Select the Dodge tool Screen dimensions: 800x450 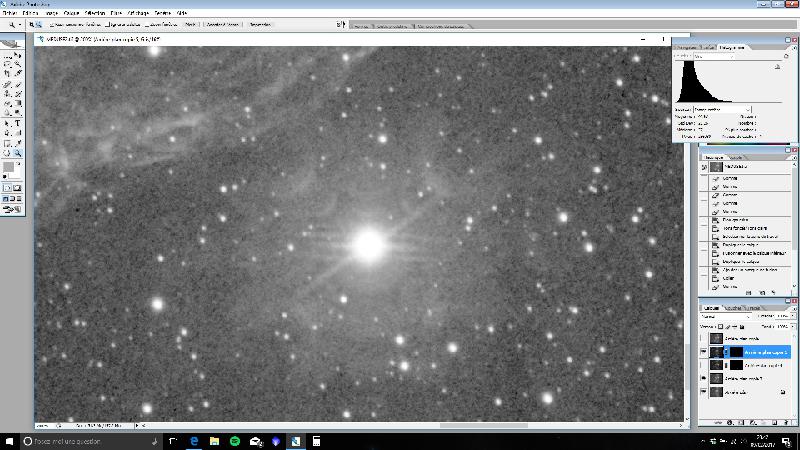18,112
